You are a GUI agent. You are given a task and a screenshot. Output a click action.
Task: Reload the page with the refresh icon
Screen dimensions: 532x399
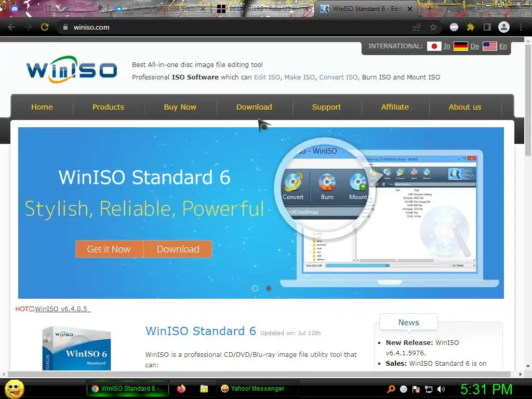45,27
